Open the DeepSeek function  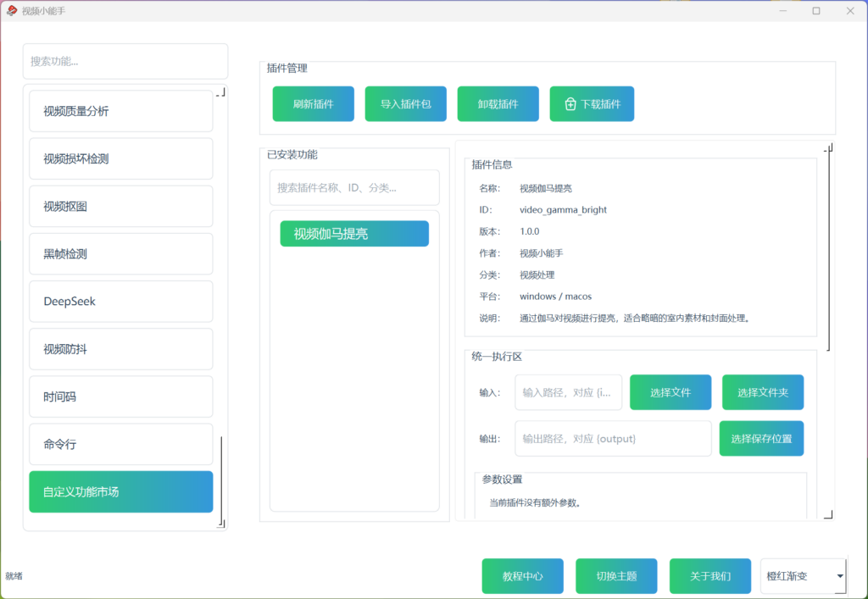click(121, 302)
